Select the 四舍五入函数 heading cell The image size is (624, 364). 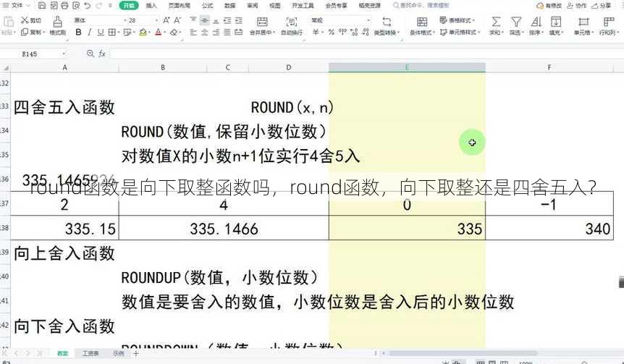(64, 107)
